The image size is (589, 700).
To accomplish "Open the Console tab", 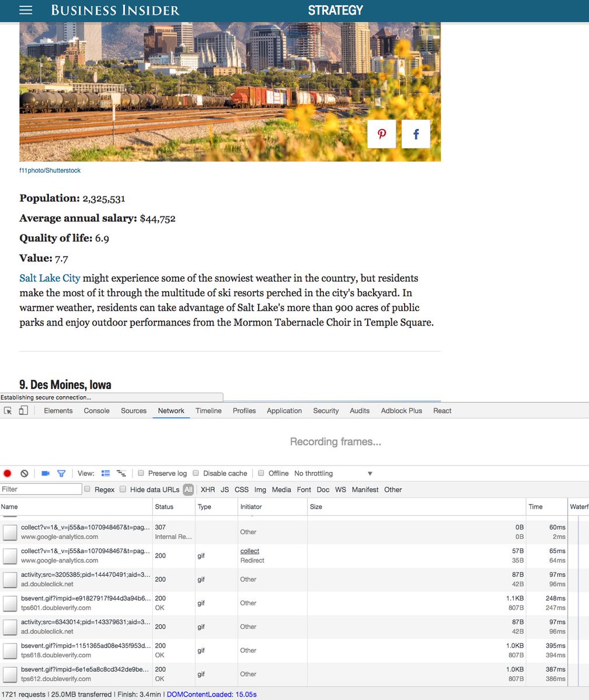I will (96, 411).
